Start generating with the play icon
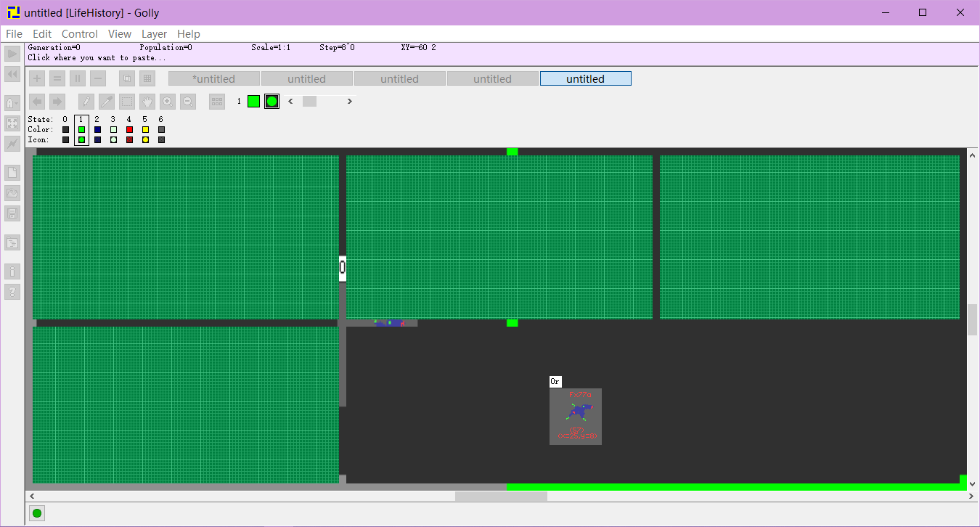The image size is (980, 527). coord(12,54)
